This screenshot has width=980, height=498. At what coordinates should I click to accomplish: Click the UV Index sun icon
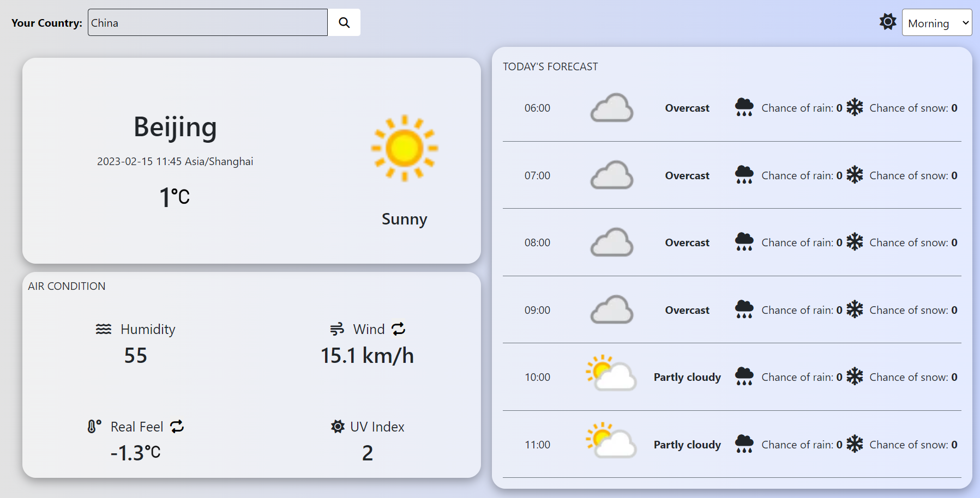(x=337, y=427)
